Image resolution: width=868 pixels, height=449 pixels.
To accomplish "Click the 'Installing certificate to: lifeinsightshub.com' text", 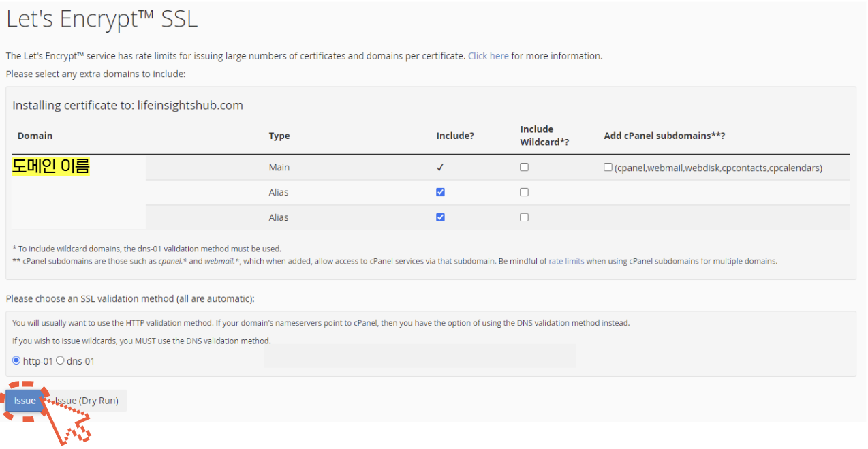I will (127, 106).
